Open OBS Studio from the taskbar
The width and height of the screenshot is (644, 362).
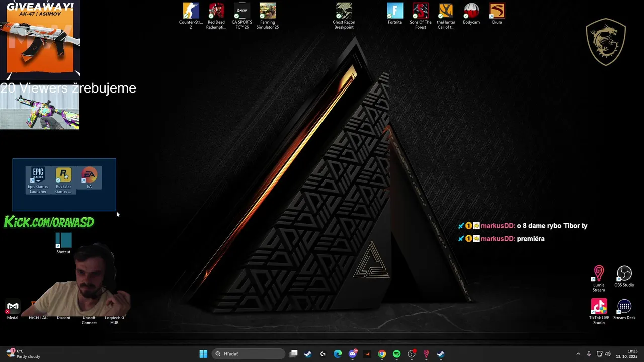coord(412,354)
